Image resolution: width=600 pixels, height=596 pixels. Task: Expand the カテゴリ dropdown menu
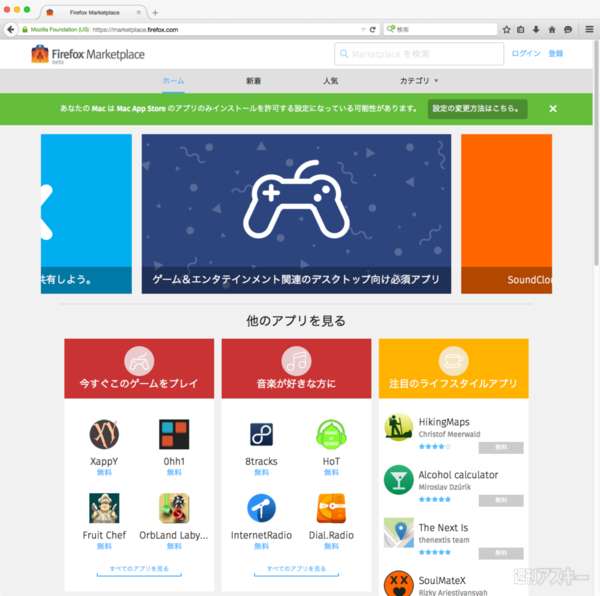coord(419,81)
